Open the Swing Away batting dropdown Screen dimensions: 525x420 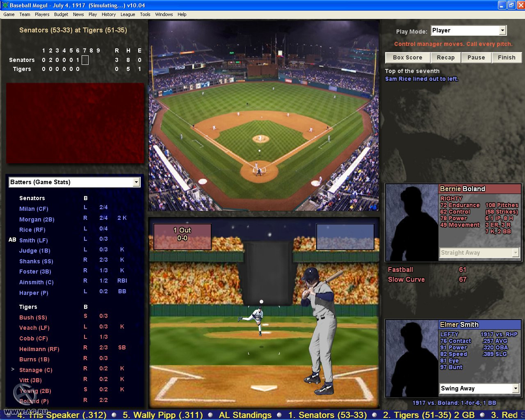[x=516, y=388]
